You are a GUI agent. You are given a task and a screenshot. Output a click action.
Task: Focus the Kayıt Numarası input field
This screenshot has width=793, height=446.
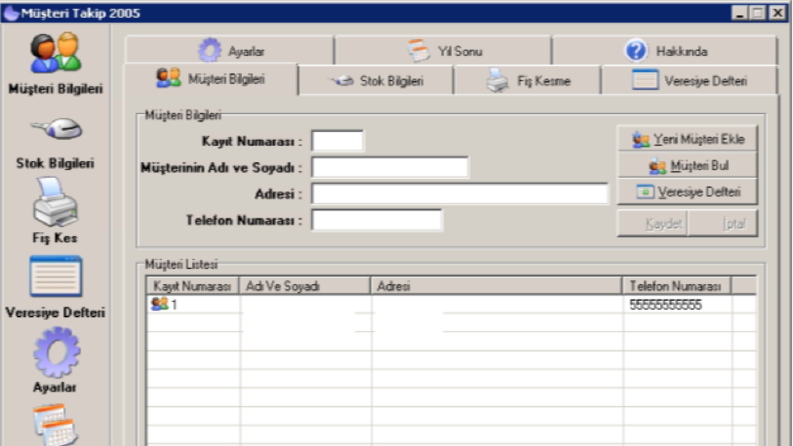(x=337, y=141)
